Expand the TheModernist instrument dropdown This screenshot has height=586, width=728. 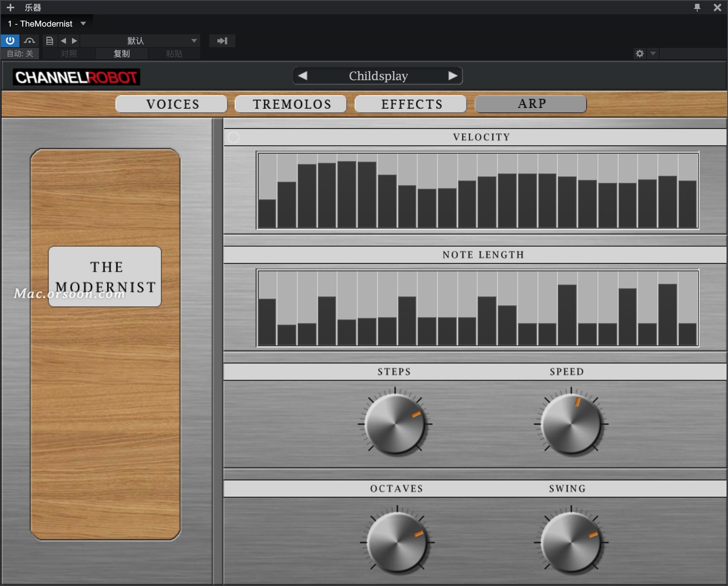[x=83, y=24]
